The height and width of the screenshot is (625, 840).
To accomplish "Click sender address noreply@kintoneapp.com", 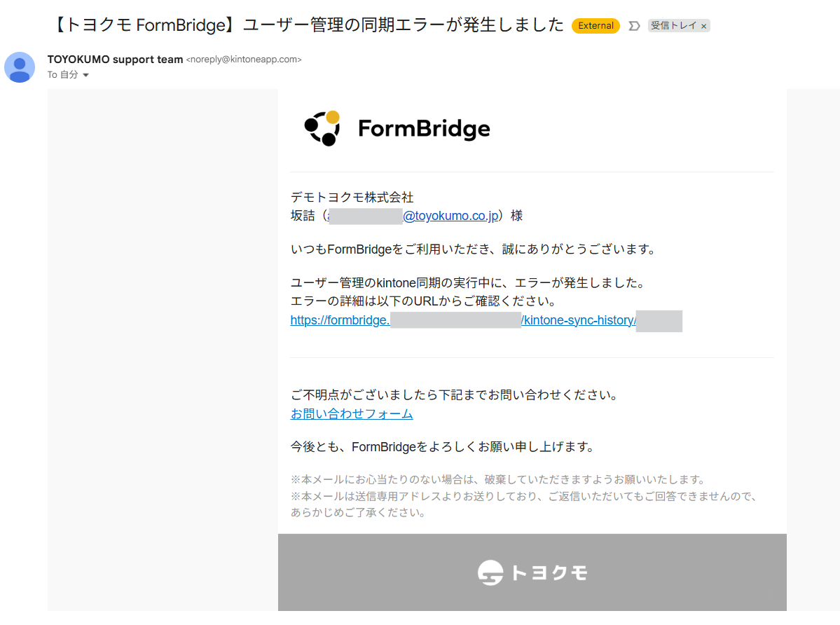I will pyautogui.click(x=244, y=60).
